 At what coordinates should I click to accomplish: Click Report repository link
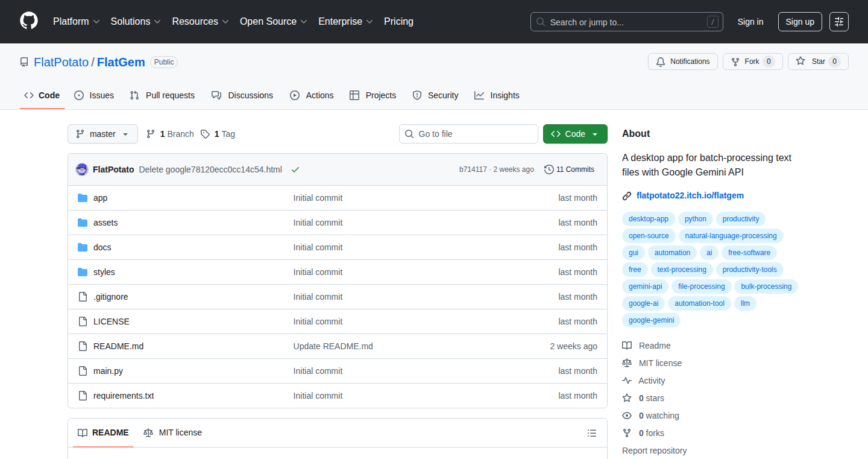point(654,451)
